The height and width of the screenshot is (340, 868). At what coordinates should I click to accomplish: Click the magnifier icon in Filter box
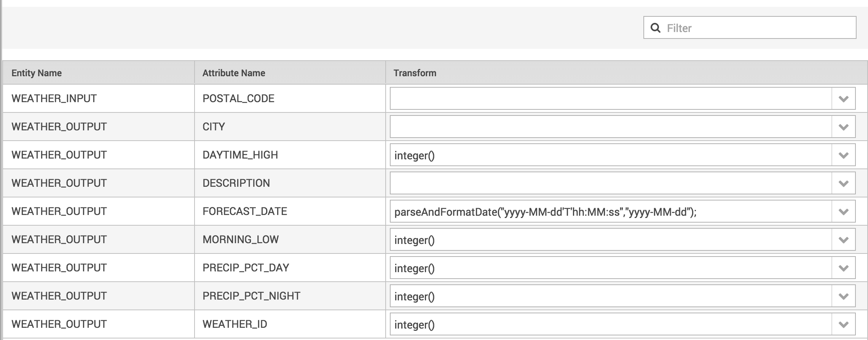coord(655,28)
